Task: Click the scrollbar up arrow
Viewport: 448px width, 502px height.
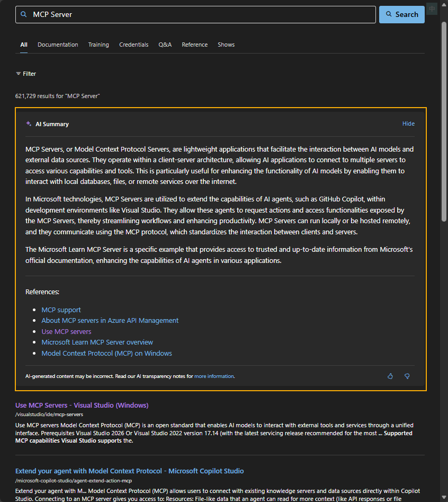Action: [x=444, y=4]
